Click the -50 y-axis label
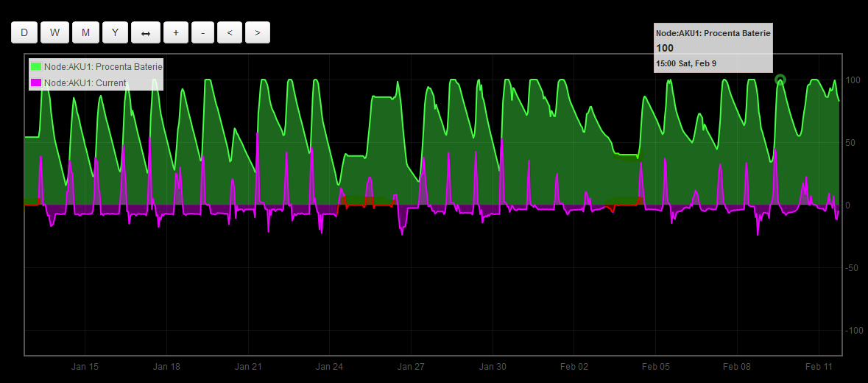868x383 pixels. tap(853, 268)
